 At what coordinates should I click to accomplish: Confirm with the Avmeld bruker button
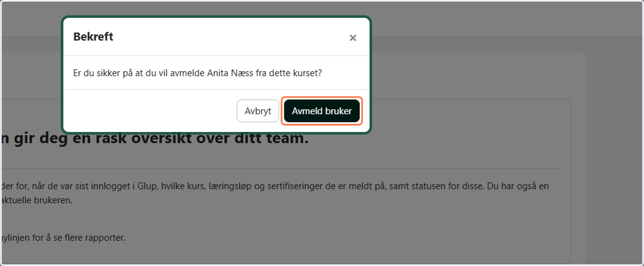click(322, 111)
